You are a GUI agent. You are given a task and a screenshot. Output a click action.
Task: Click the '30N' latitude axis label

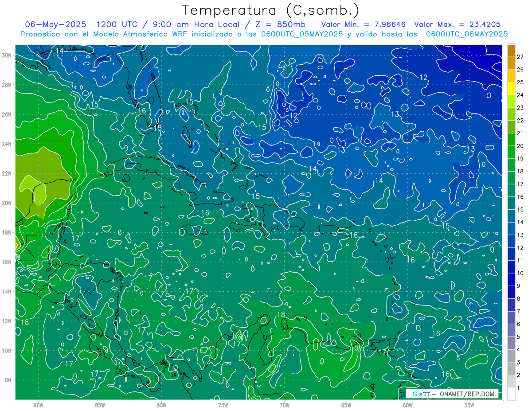[7, 55]
